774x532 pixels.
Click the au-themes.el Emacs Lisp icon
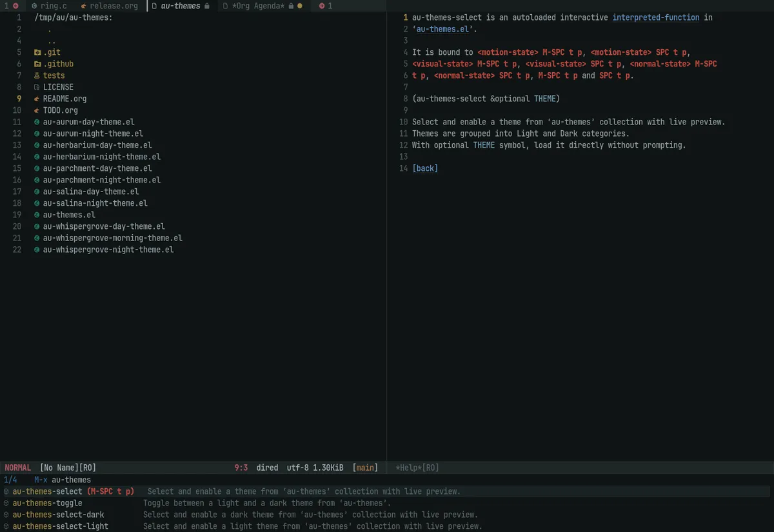click(37, 215)
